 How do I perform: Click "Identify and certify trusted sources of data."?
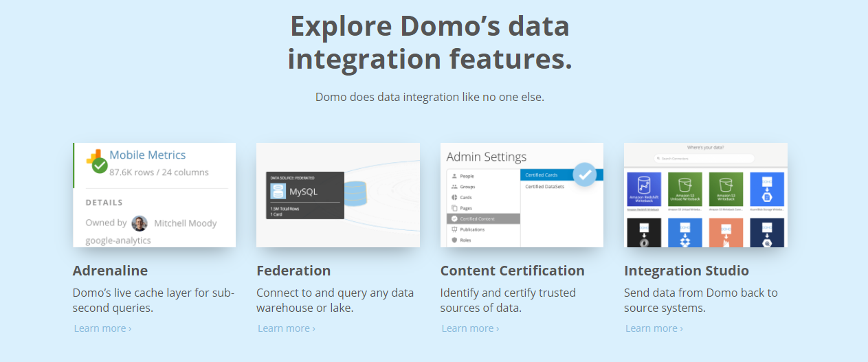coord(509,300)
